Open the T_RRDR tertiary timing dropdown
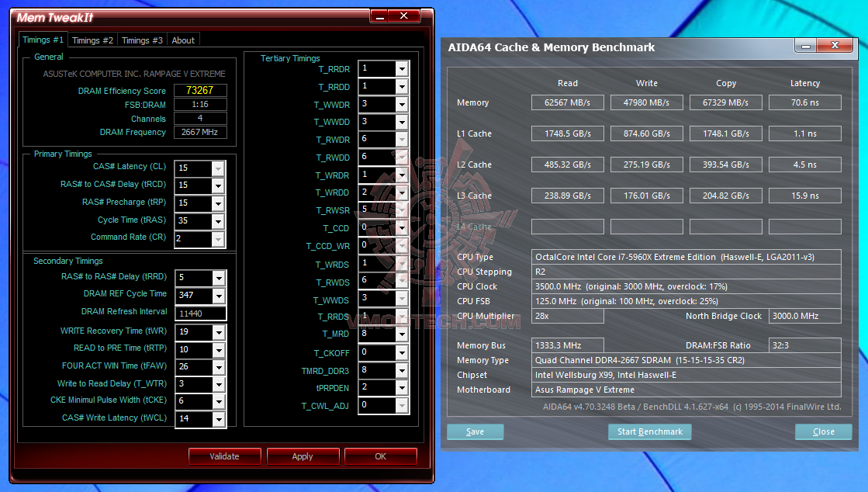This screenshot has width=868, height=492. (402, 69)
